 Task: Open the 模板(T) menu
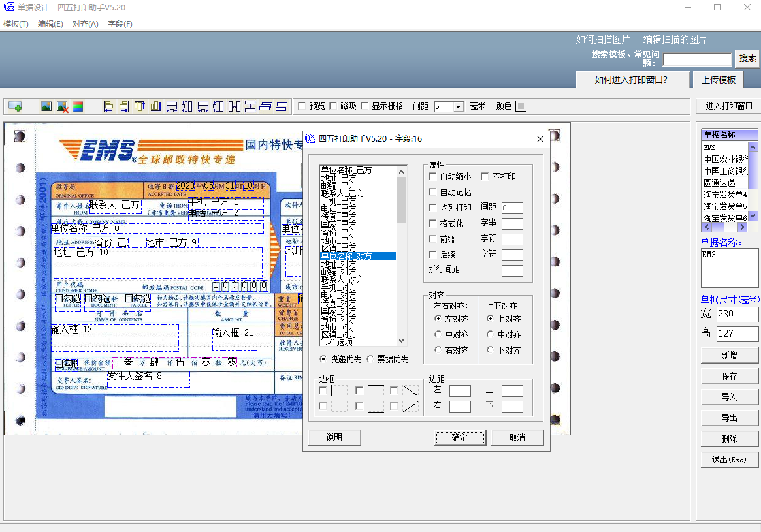tap(16, 24)
